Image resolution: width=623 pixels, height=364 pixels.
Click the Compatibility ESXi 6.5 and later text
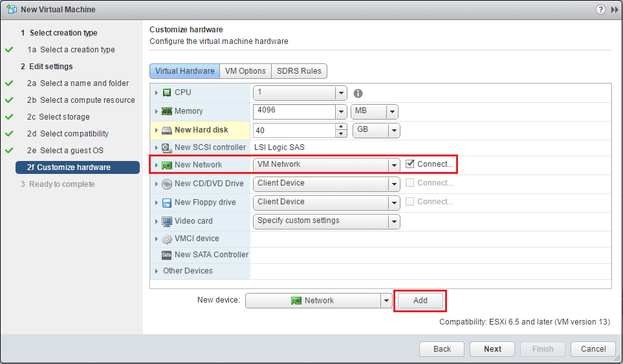tap(525, 322)
